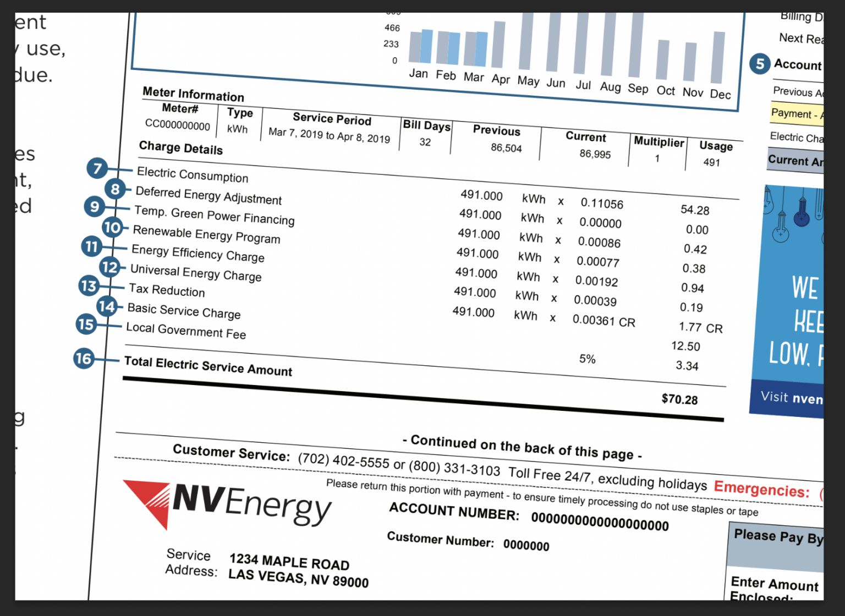Click the 'Deferred Energy Adjustment' line item

(208, 195)
